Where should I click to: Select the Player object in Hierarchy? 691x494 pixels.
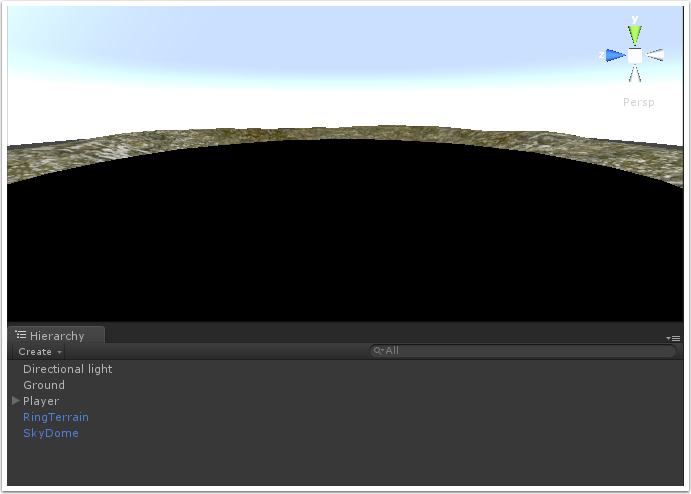(x=41, y=401)
